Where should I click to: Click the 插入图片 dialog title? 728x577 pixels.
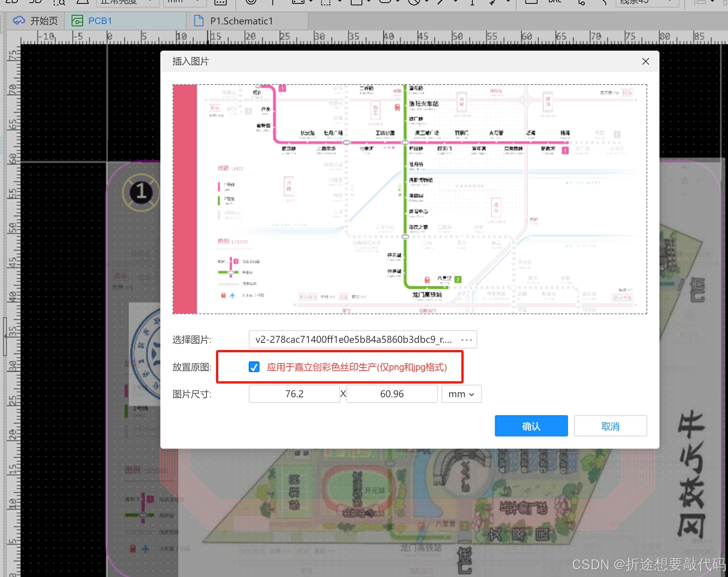pyautogui.click(x=190, y=61)
